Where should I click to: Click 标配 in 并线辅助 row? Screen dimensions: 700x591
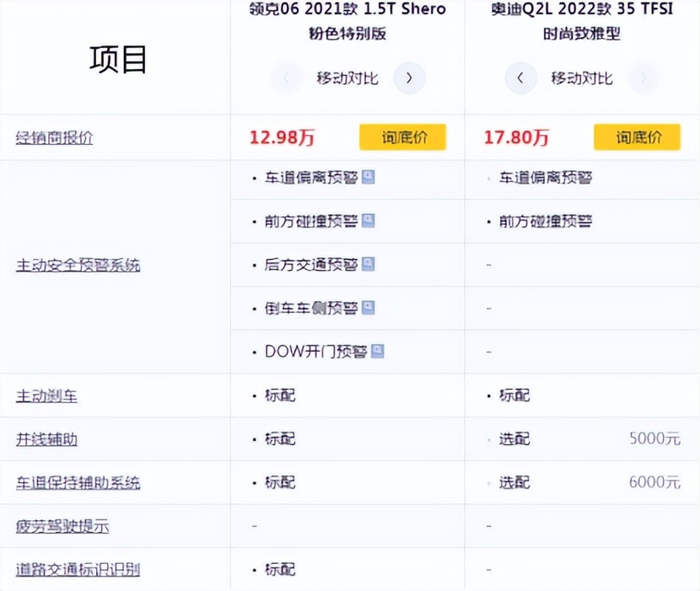point(280,438)
